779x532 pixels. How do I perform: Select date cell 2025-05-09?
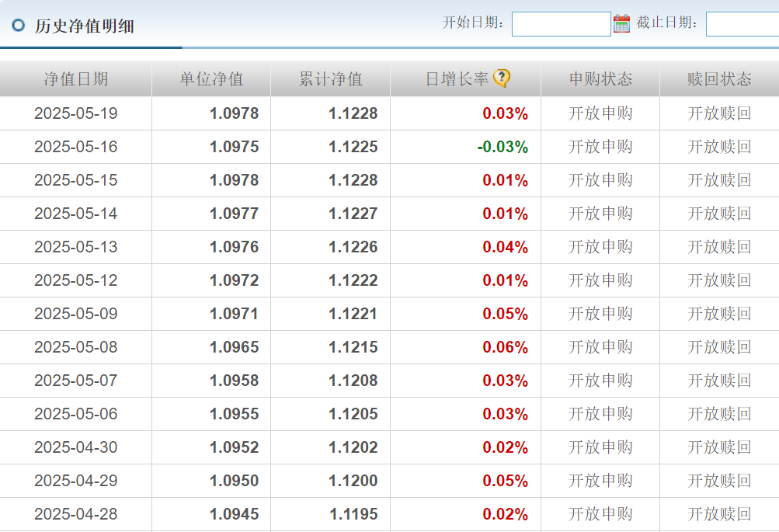[76, 314]
